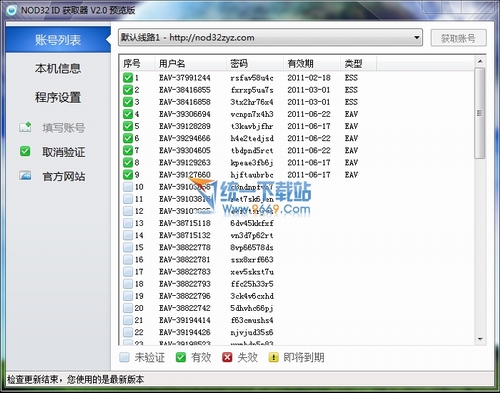Screen dimensions: 500x393
Task: Sort by the 类型 column header
Action: coord(359,63)
